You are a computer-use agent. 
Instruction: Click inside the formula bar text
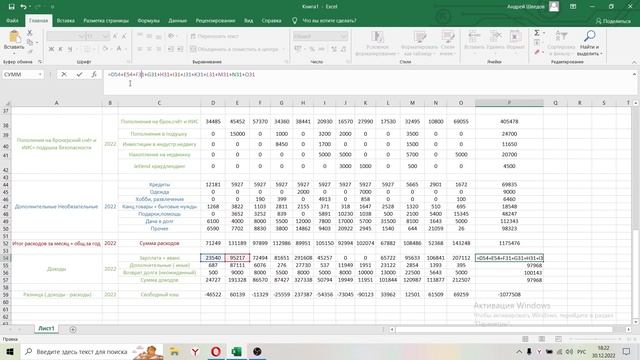(x=181, y=74)
